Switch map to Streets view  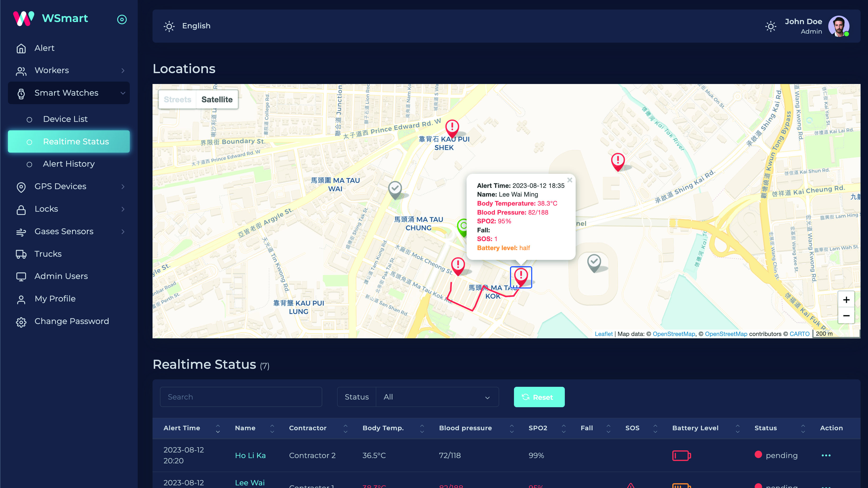[178, 99]
